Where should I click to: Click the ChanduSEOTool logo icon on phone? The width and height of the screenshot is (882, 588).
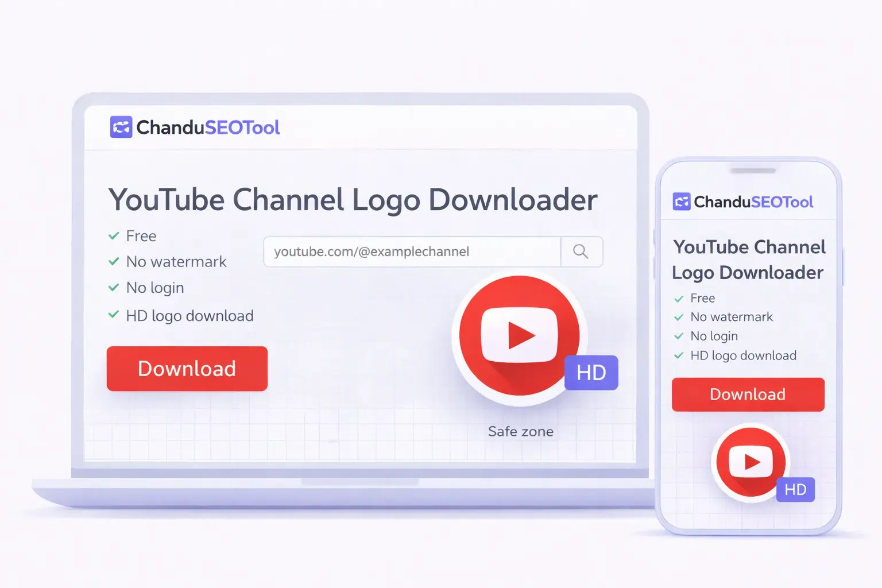click(x=682, y=202)
